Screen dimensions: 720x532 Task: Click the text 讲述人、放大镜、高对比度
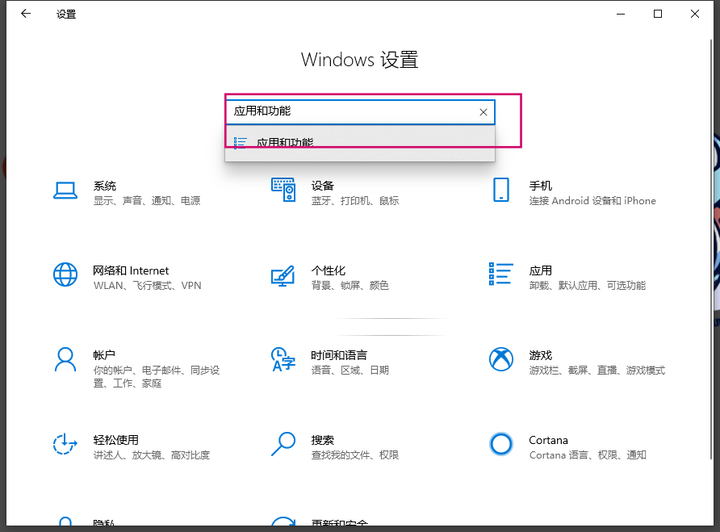[x=152, y=455]
